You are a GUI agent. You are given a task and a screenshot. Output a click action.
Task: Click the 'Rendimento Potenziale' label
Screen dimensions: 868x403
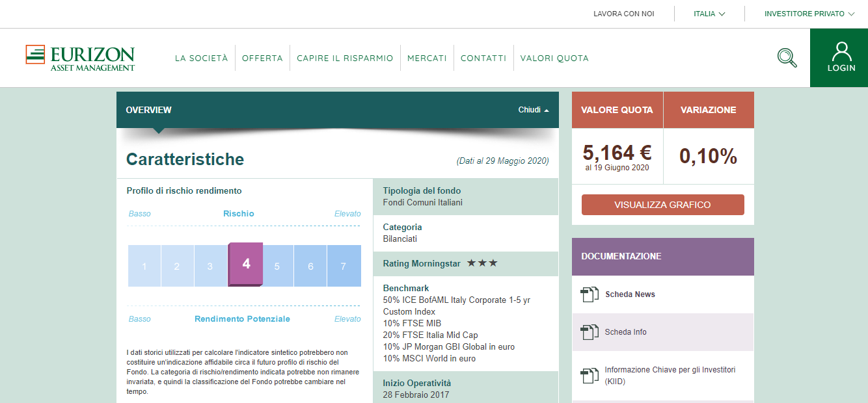tap(242, 319)
